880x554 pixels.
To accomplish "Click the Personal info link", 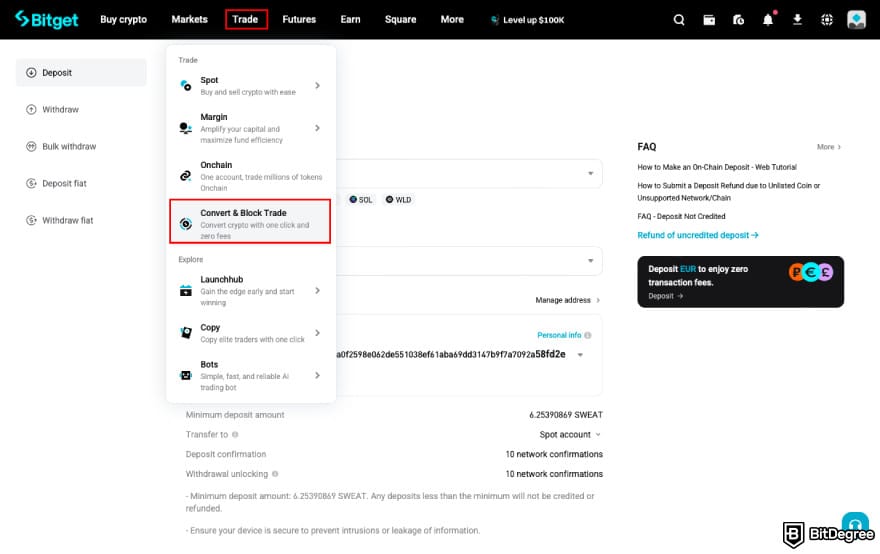I will coord(559,335).
